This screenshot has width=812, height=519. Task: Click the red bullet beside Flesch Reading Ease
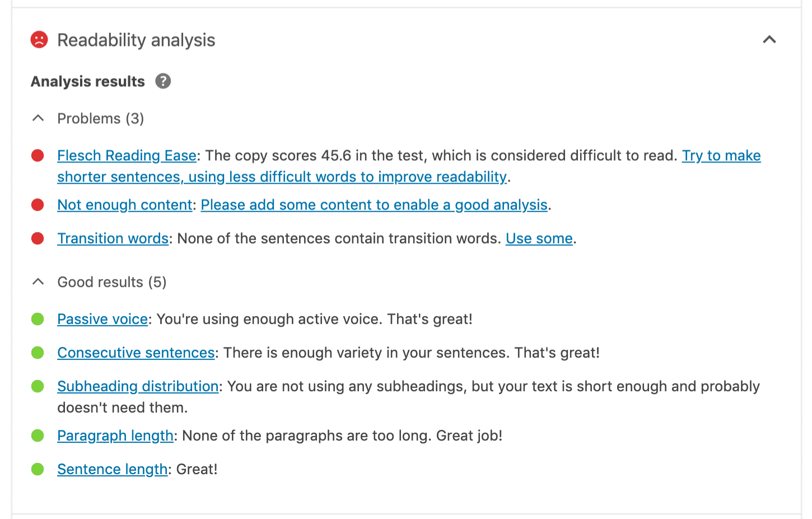click(38, 155)
